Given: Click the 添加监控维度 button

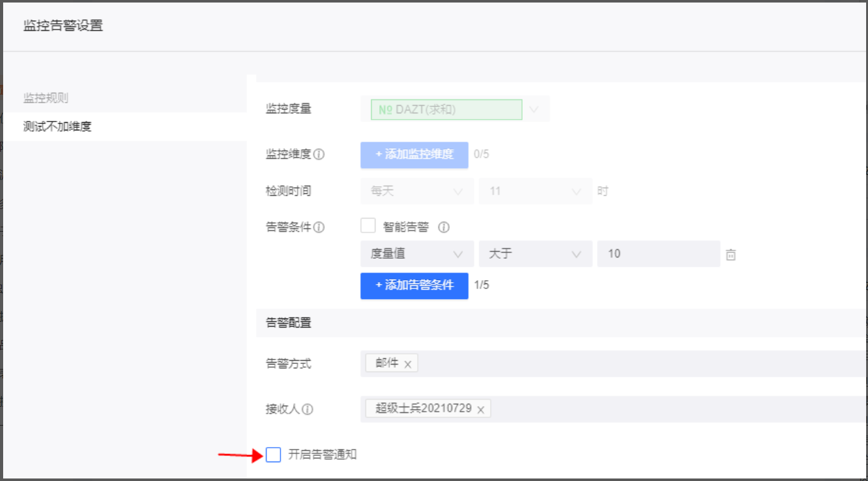Looking at the screenshot, I should click(x=414, y=154).
